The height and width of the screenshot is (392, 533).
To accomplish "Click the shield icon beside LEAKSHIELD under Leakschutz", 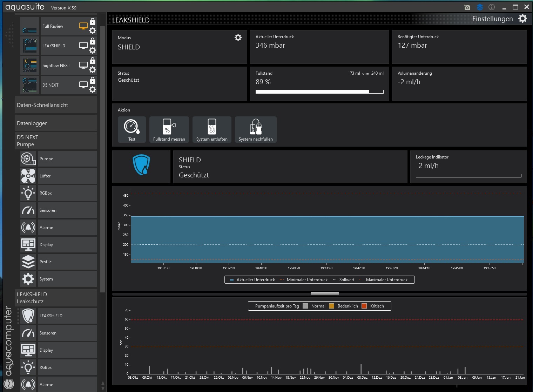I will pos(28,316).
